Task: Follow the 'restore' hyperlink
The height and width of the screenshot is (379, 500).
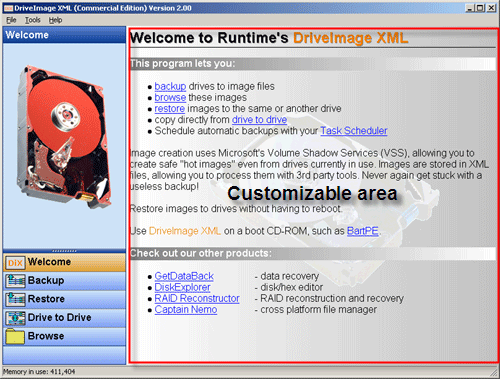Action: (x=169, y=109)
